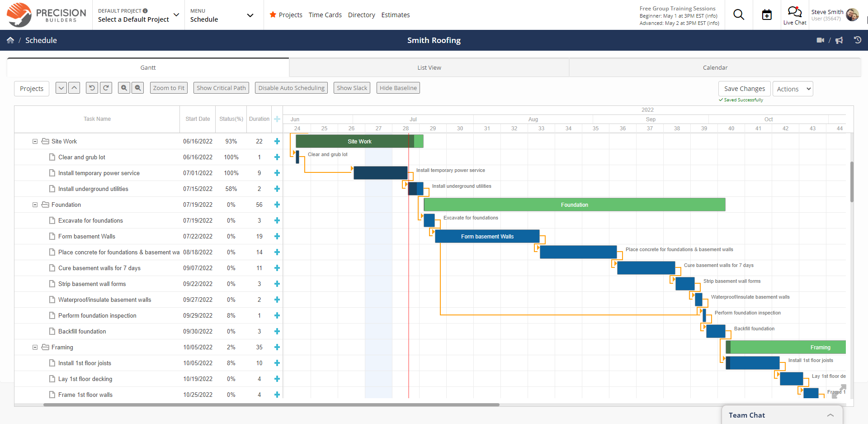Image resolution: width=868 pixels, height=424 pixels.
Task: Click the Projects button in toolbar
Action: (32, 89)
